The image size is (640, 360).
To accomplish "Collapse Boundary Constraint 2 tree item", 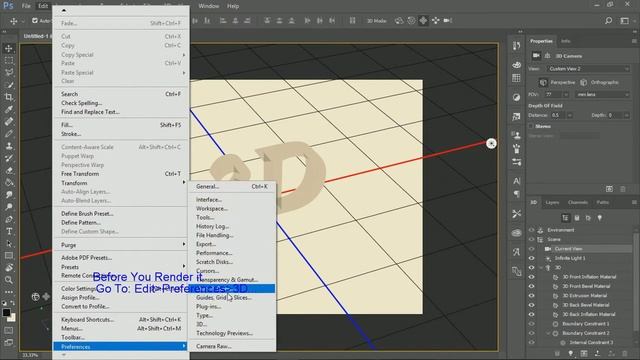I will click(548, 333).
